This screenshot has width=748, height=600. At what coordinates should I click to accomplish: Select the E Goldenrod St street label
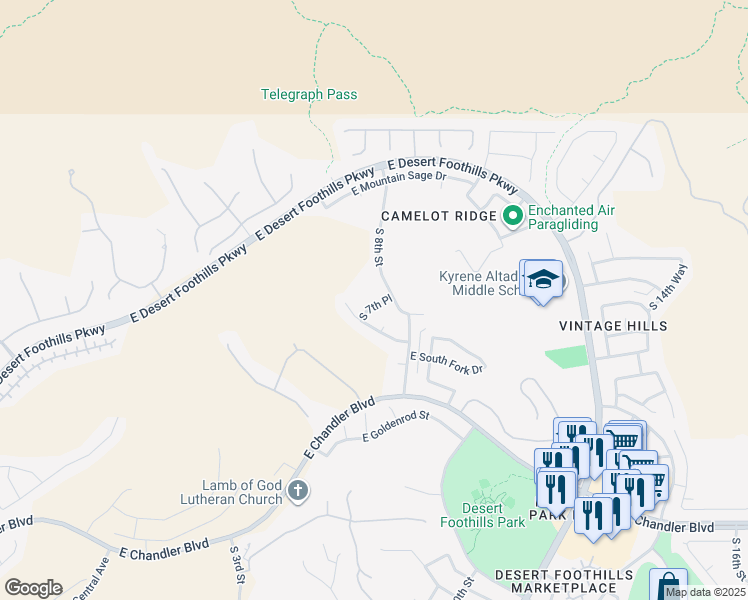click(x=396, y=426)
